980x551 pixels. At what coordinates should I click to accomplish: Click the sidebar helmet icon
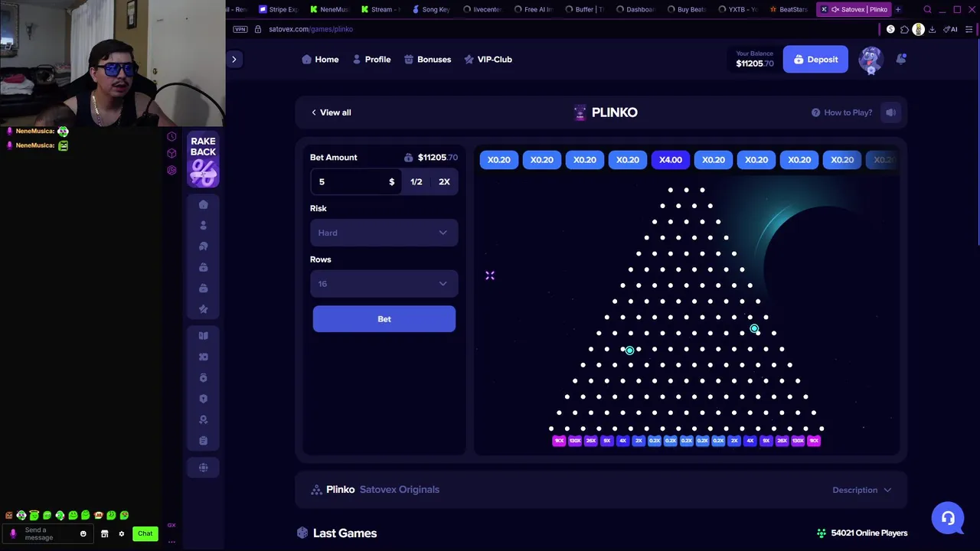click(203, 246)
